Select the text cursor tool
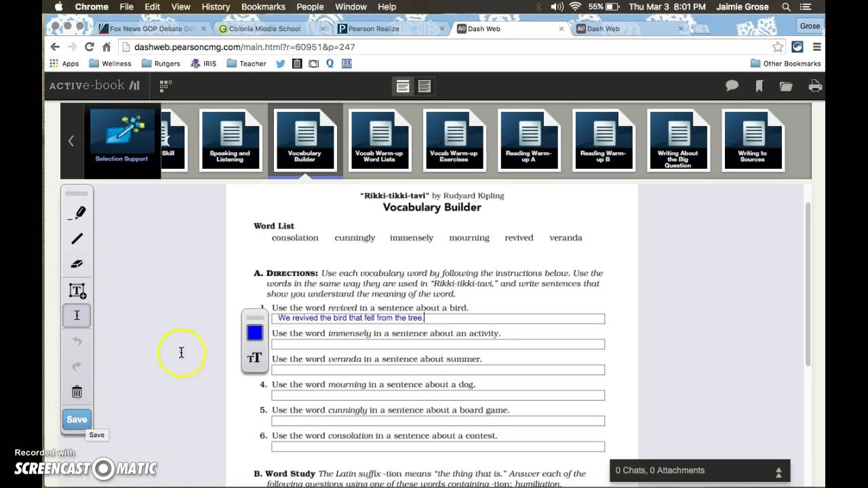The width and height of the screenshot is (868, 488). point(77,316)
